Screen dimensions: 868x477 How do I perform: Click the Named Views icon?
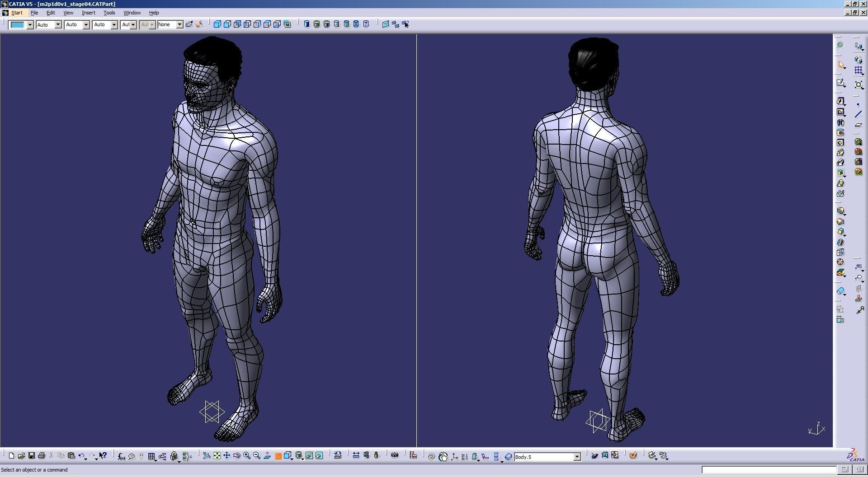tap(288, 24)
